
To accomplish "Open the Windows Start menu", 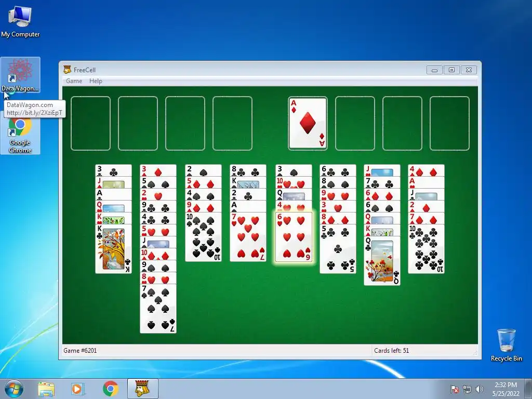I will (x=14, y=389).
